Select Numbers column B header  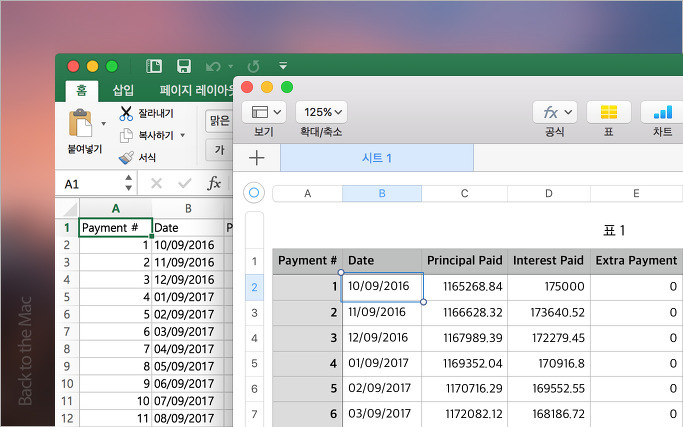click(382, 193)
